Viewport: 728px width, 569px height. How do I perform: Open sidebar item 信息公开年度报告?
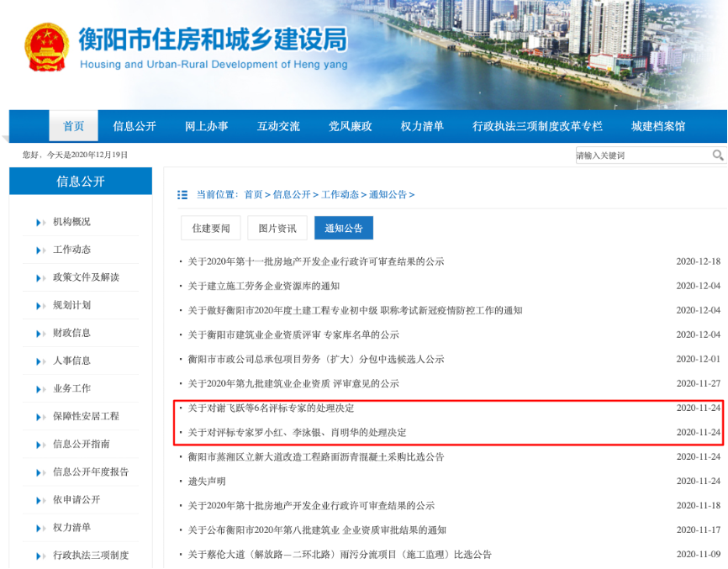[91, 472]
